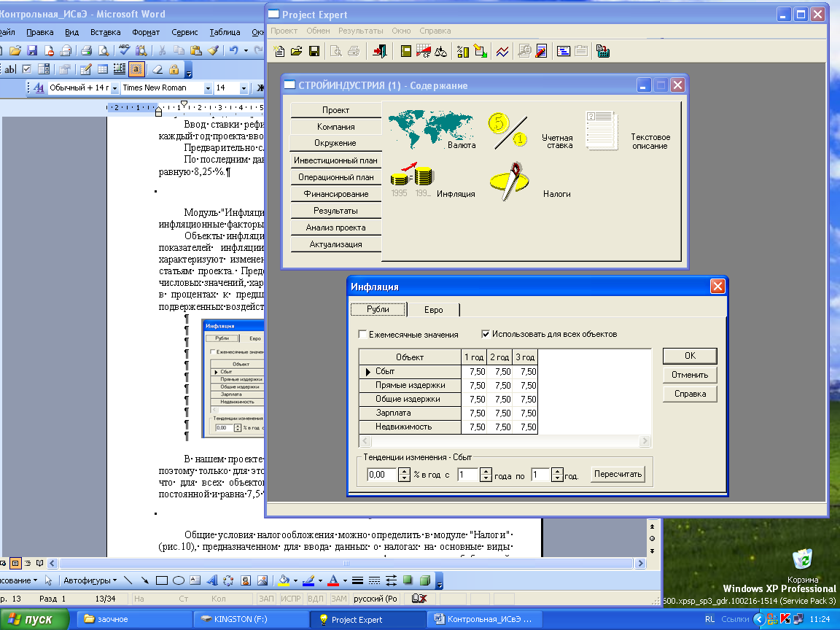Click the report editor pencil icon
The width and height of the screenshot is (840, 630).
(542, 52)
